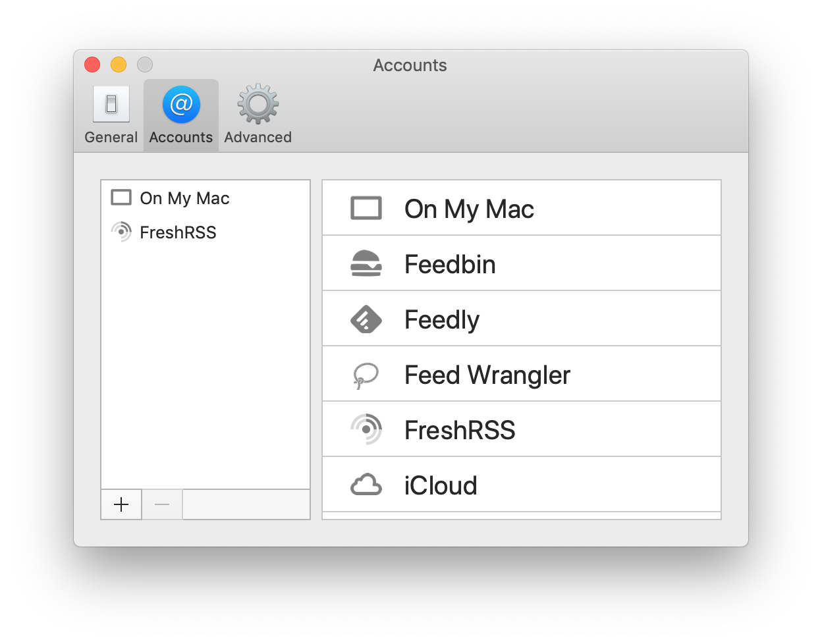Open the Advanced gear icon

[258, 104]
